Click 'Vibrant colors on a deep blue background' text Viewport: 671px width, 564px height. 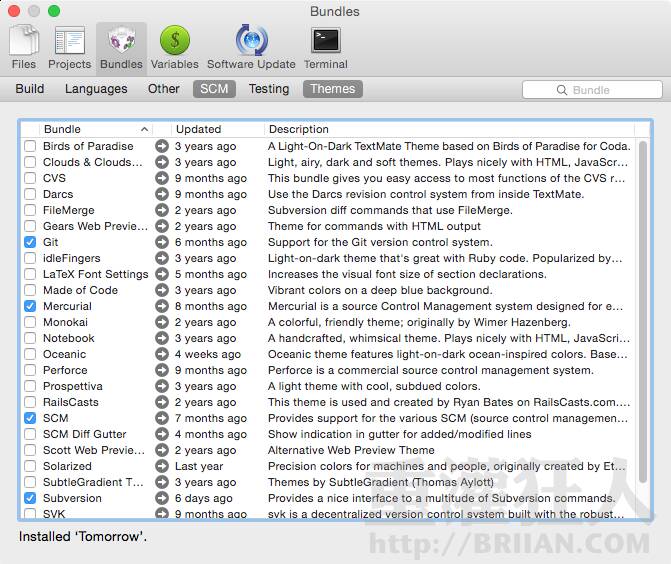pos(380,290)
